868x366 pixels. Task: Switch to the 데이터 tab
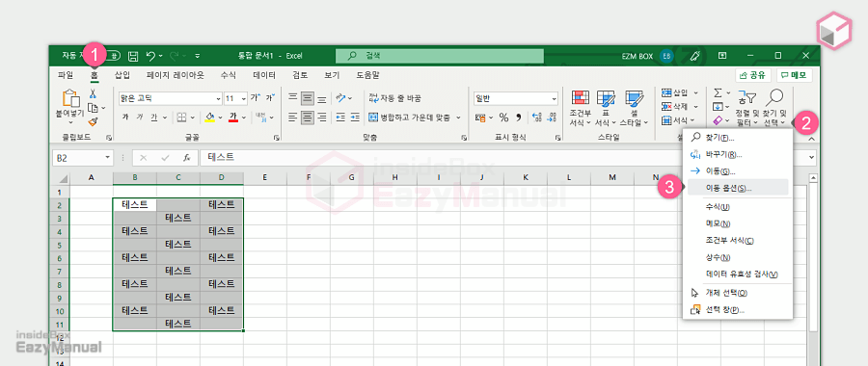[264, 74]
